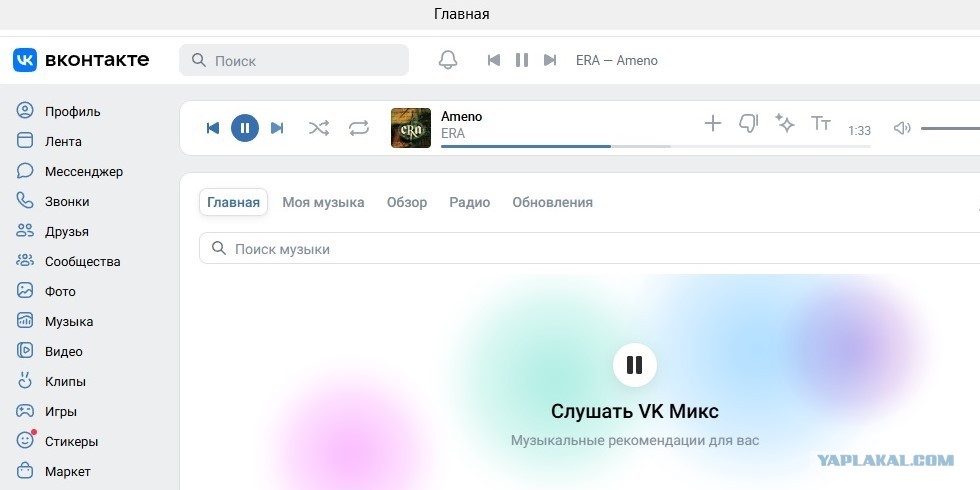The width and height of the screenshot is (980, 490).
Task: Dislike the track with thumbs-down icon
Action: coord(748,123)
